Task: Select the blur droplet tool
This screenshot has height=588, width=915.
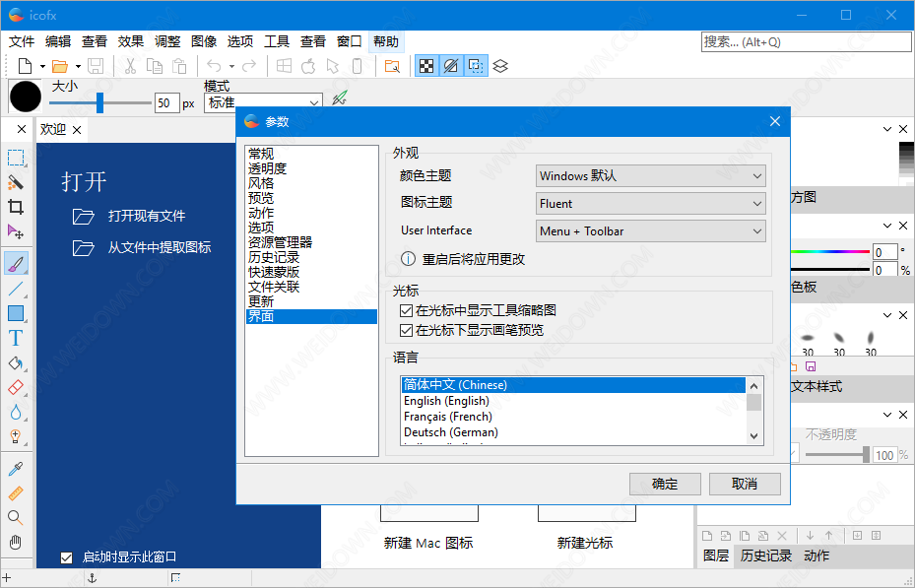Action: [16, 412]
